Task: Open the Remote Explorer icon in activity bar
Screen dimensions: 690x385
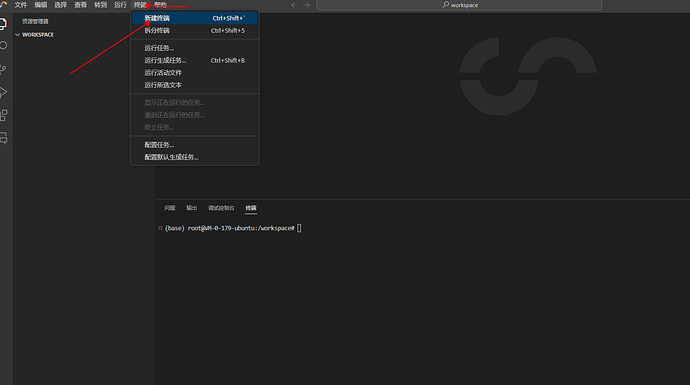Action: [x=3, y=138]
